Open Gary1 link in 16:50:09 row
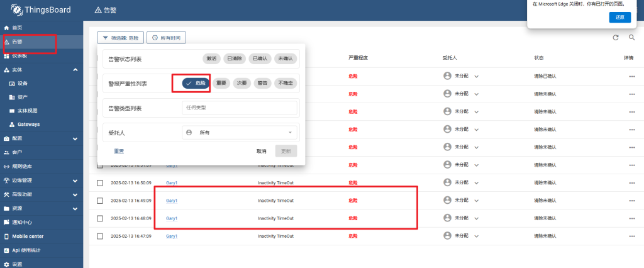Screen dimensions: 644x268 [172, 183]
